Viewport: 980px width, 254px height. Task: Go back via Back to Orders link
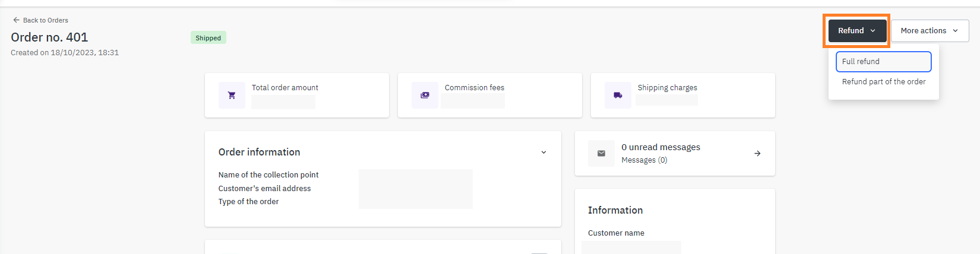(46, 20)
